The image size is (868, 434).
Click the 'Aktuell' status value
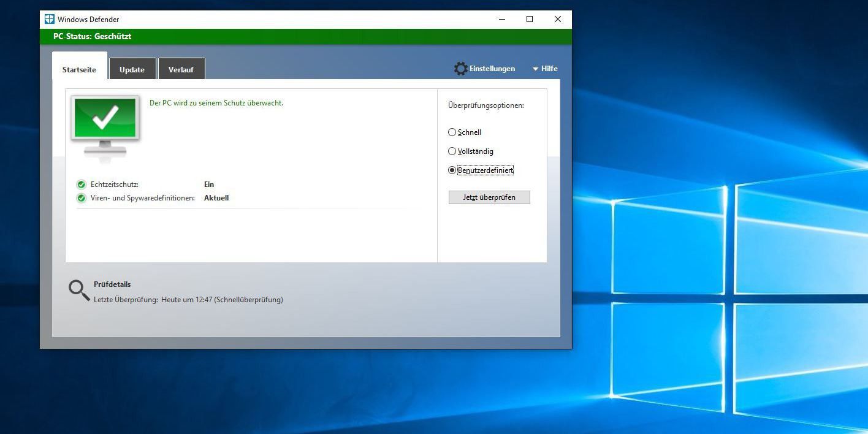[216, 198]
